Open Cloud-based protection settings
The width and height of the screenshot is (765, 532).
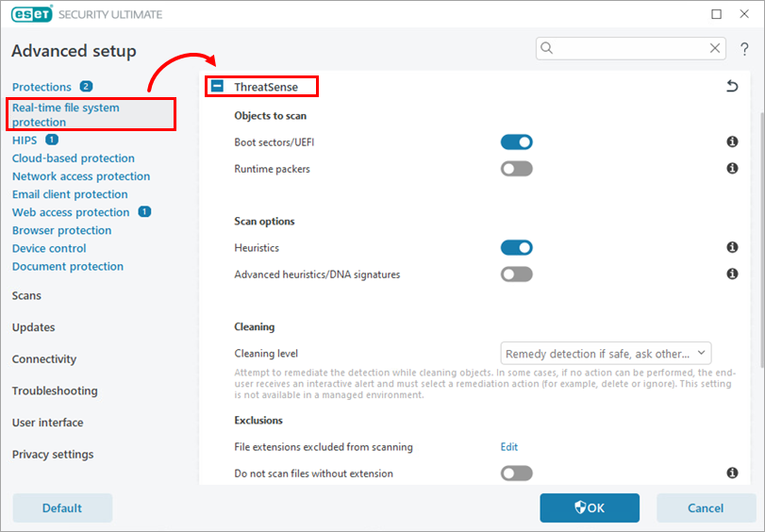[x=74, y=158]
